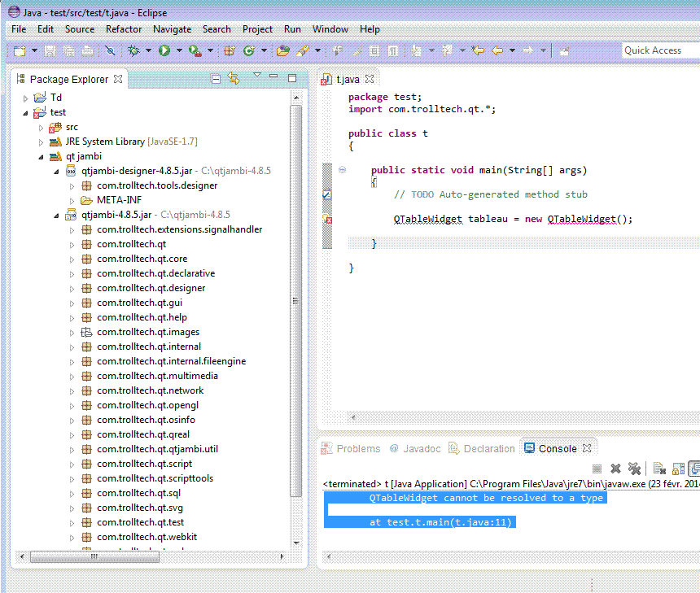Open External Tools dropdown arrow

[x=210, y=50]
